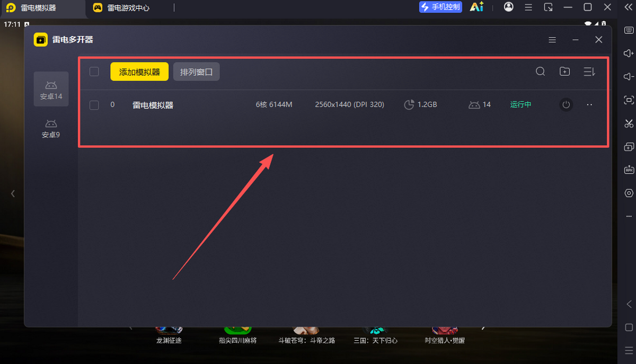
Task: Click the scissors screenshot icon
Action: 629,123
